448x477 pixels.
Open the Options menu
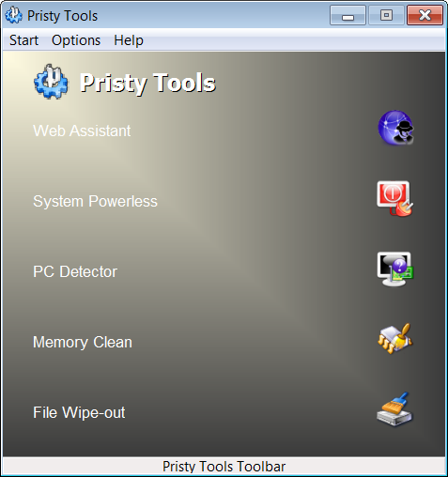[x=76, y=40]
